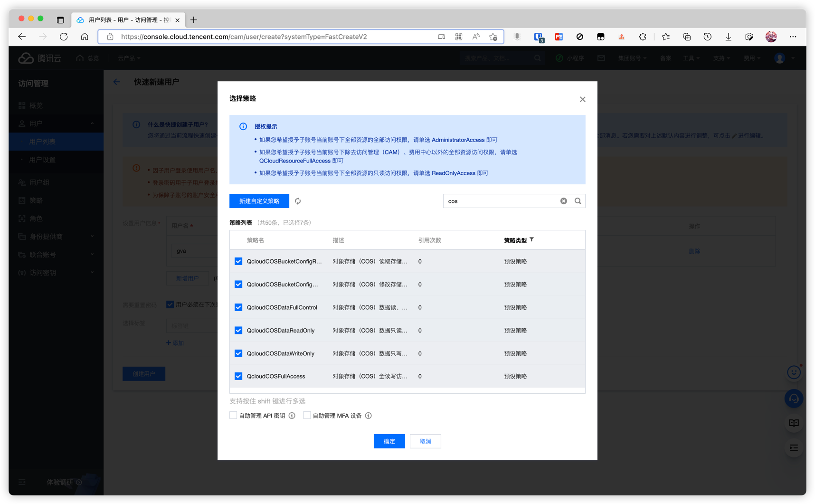
Task: Click the 新建自定义策略 button
Action: click(259, 201)
